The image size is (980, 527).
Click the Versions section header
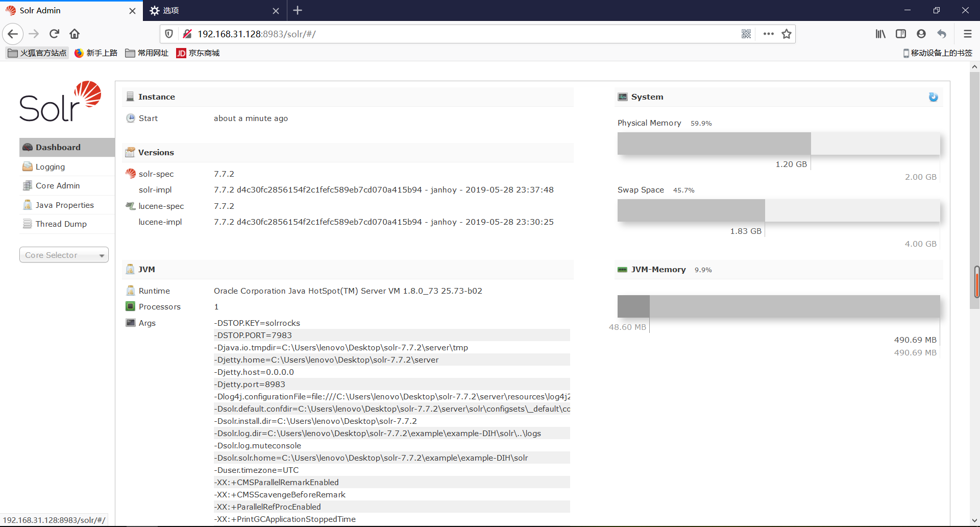348,152
